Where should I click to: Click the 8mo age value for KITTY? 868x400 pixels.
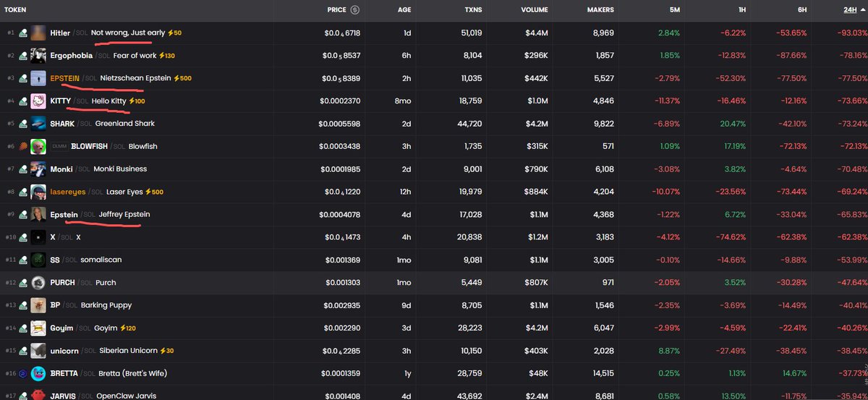click(404, 101)
